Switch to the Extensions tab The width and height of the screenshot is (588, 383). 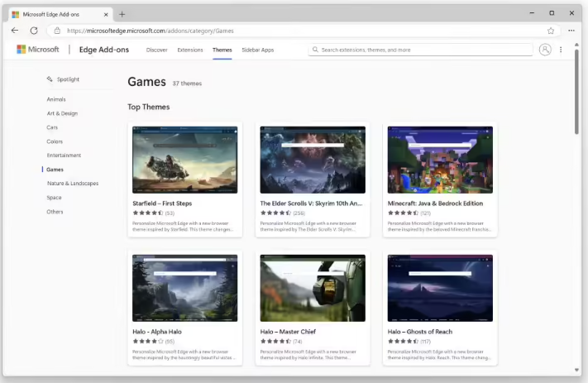pos(190,50)
